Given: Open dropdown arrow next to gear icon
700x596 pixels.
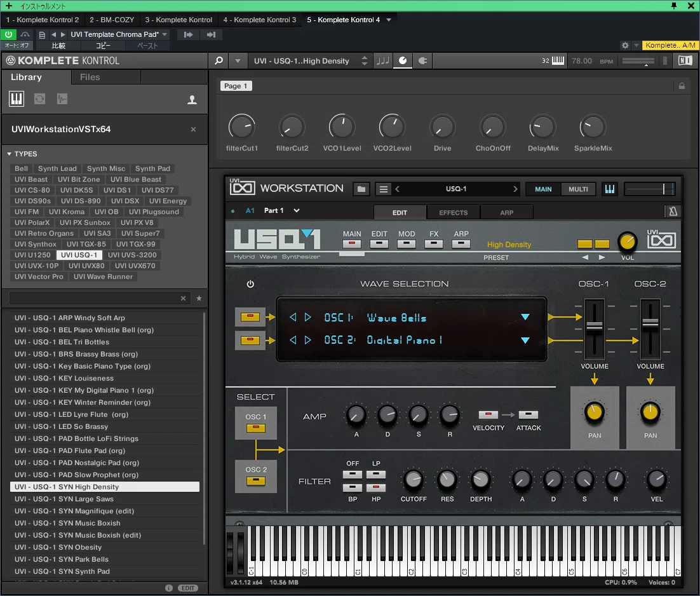Looking at the screenshot, I should click(636, 45).
